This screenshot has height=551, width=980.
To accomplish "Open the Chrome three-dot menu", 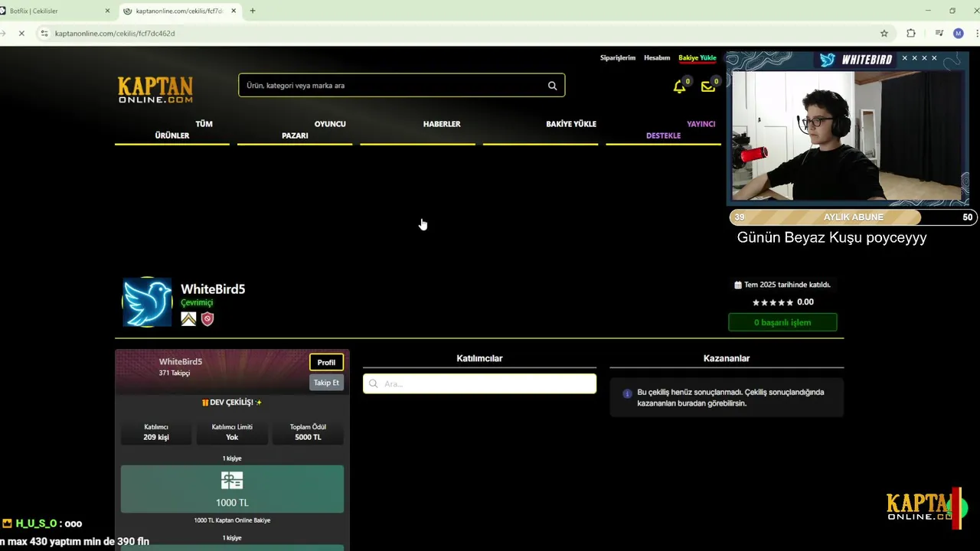I will pyautogui.click(x=977, y=34).
